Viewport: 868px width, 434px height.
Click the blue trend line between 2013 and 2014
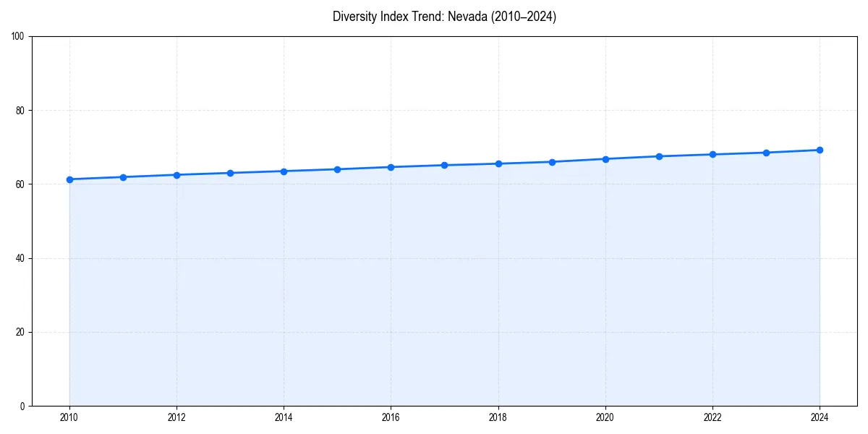coord(257,171)
